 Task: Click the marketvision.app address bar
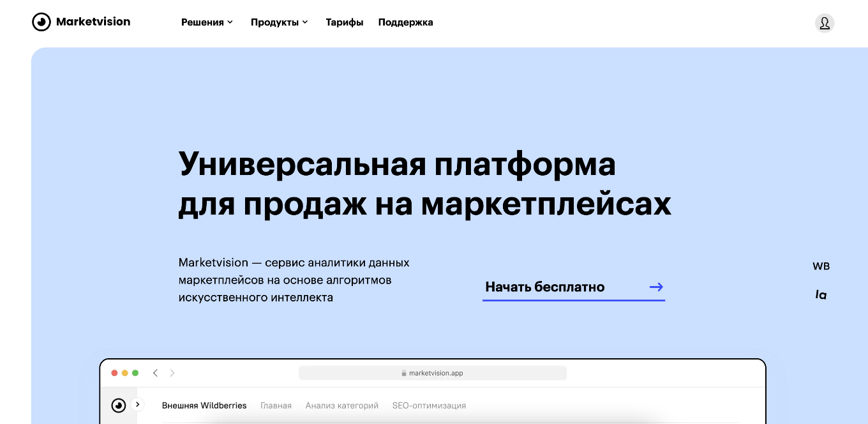click(x=433, y=373)
